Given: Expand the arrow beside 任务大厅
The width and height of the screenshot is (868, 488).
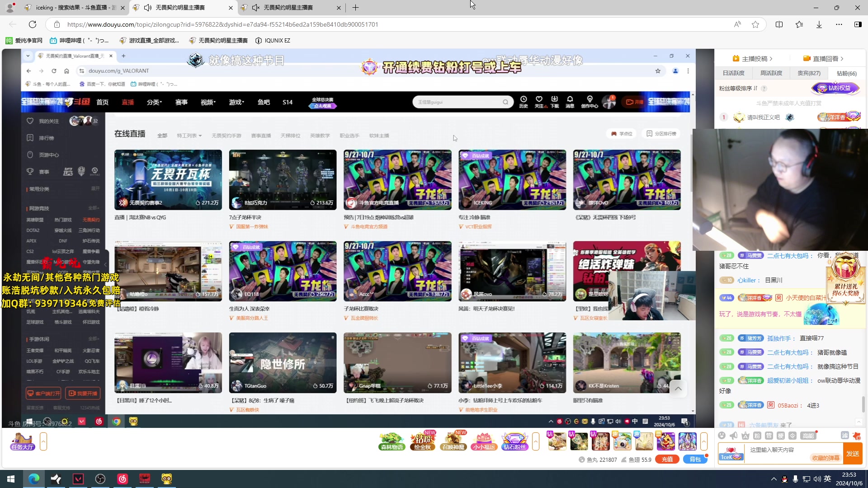Looking at the screenshot, I should pos(43,441).
